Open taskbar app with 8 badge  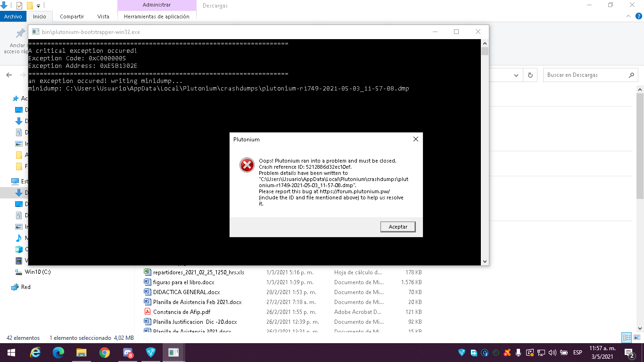128,353
